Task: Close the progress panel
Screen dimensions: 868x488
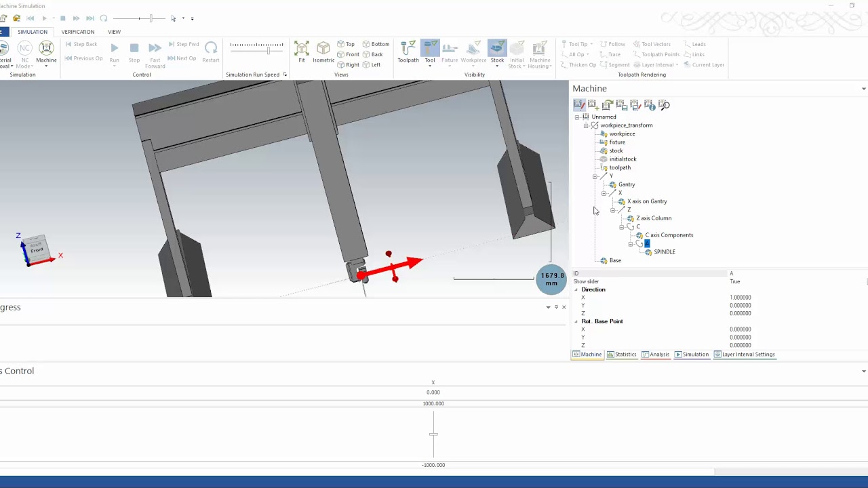Action: [x=564, y=307]
